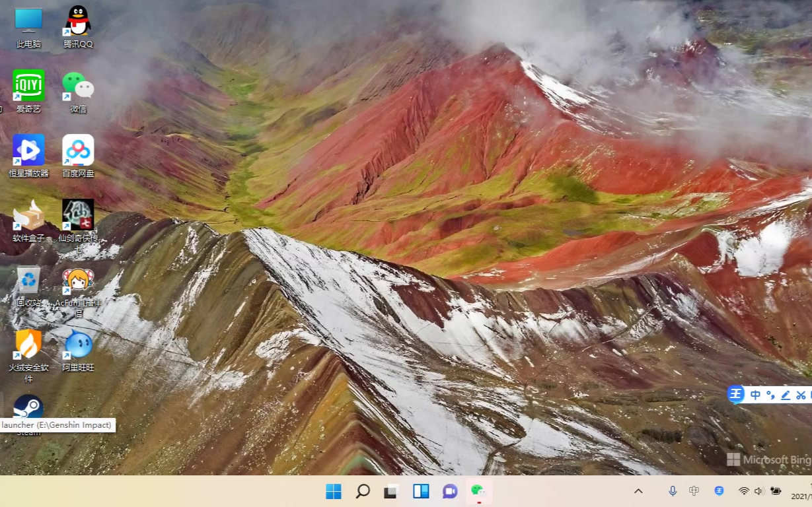This screenshot has width=812, height=507.
Task: Toggle Chinese/English mode in floating IME bar
Action: 755,395
